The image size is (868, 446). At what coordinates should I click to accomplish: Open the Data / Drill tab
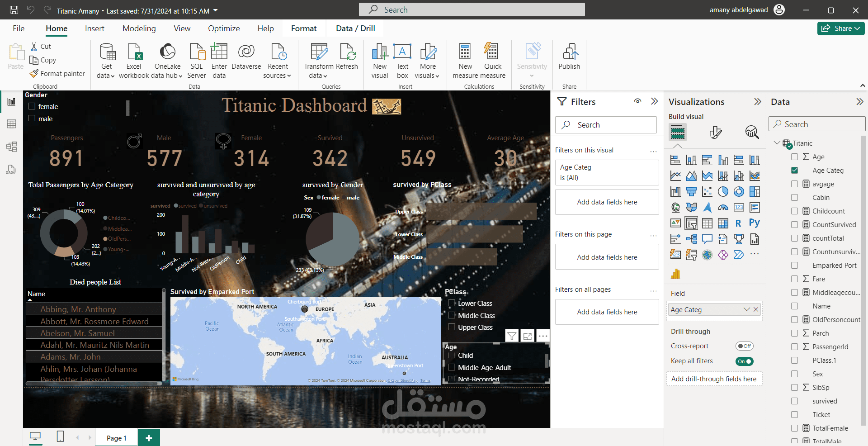[355, 28]
